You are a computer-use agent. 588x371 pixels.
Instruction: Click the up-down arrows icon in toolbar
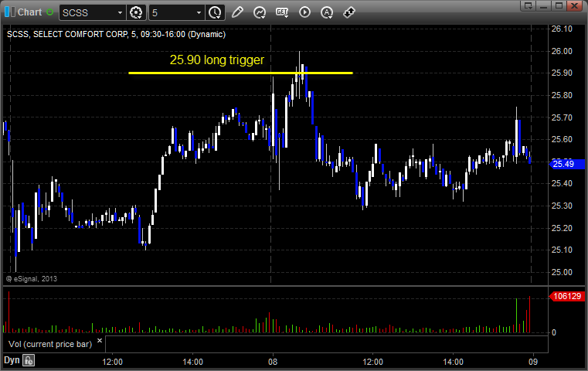click(349, 12)
